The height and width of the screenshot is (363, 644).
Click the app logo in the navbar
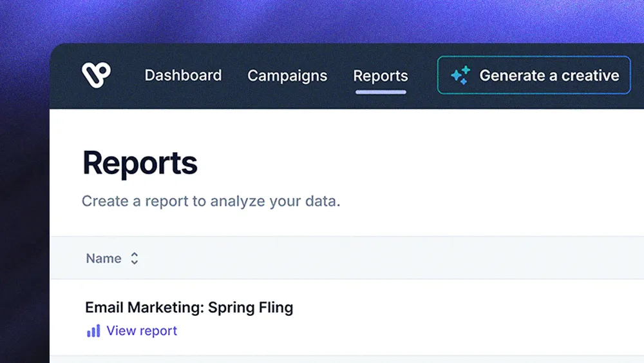[x=96, y=75]
